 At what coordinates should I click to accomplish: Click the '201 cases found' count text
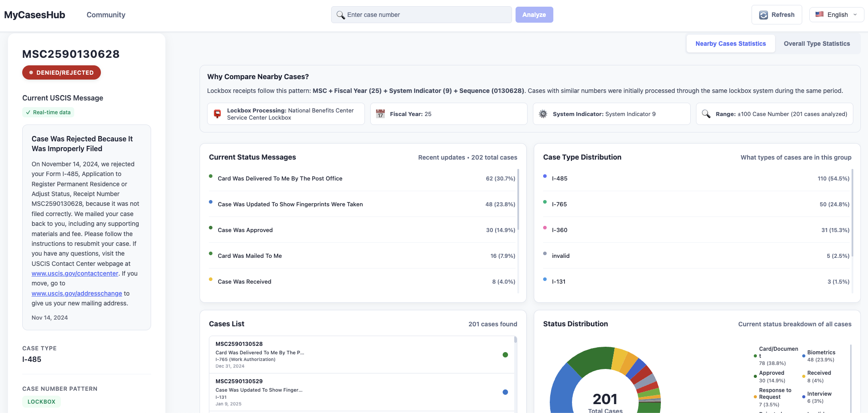tap(492, 324)
